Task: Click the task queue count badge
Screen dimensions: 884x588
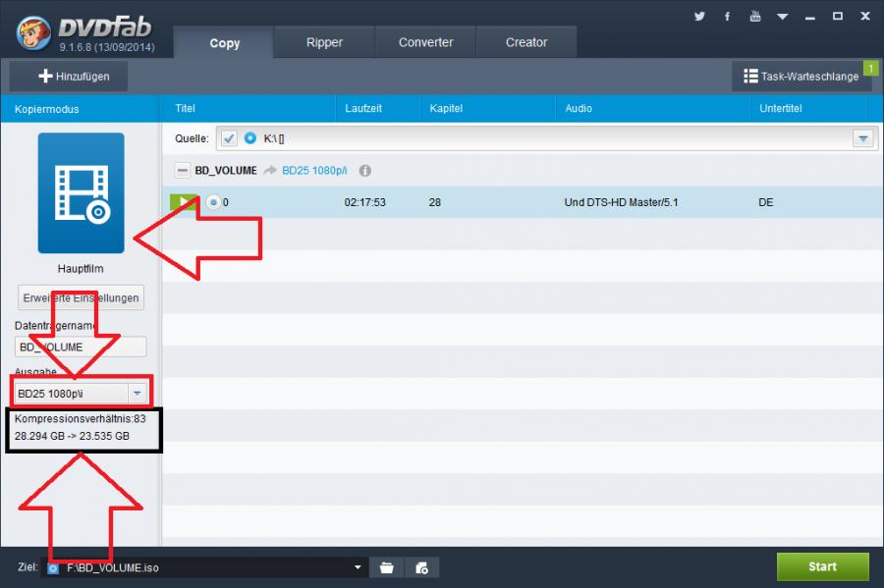Action: [x=870, y=68]
